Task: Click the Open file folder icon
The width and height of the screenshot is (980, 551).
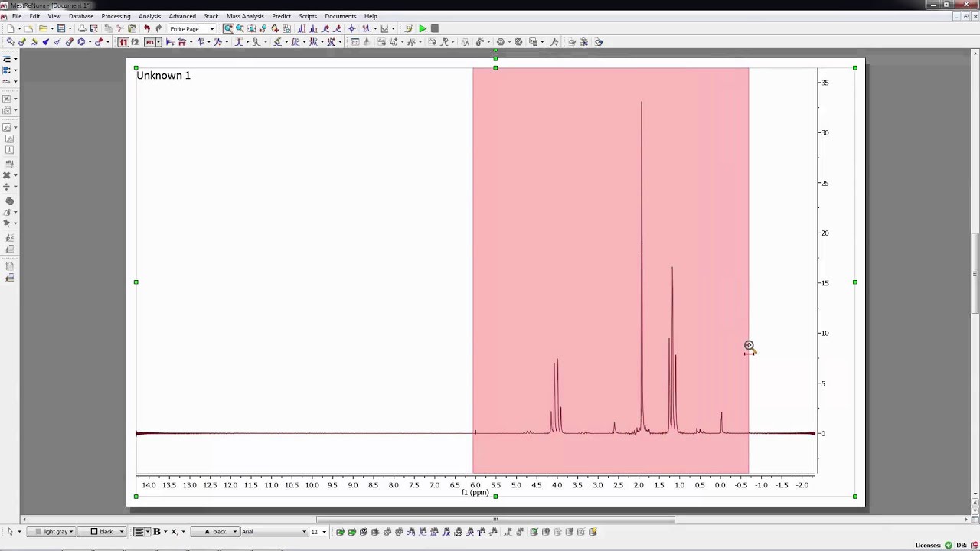Action: [43, 29]
